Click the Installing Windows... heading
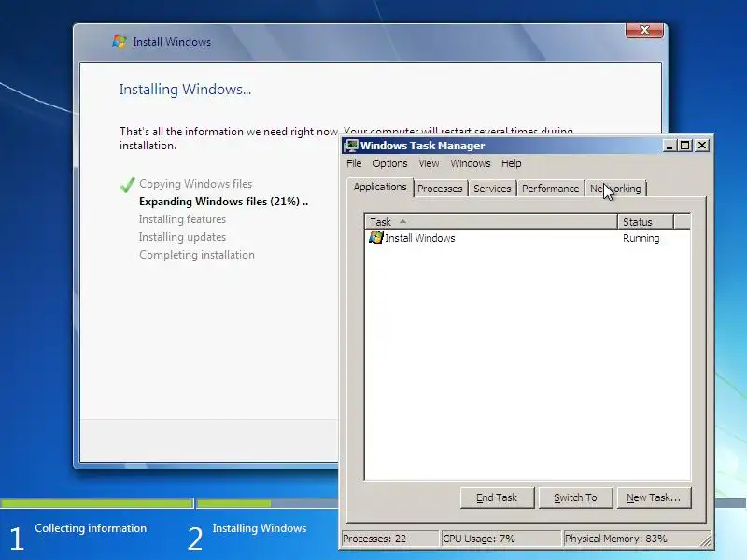This screenshot has width=747, height=560. 185,90
